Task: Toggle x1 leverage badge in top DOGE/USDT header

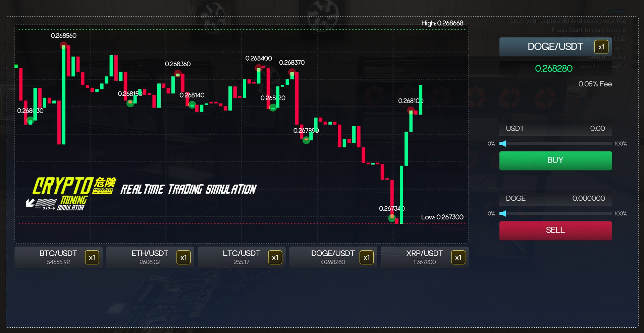Action: click(601, 47)
